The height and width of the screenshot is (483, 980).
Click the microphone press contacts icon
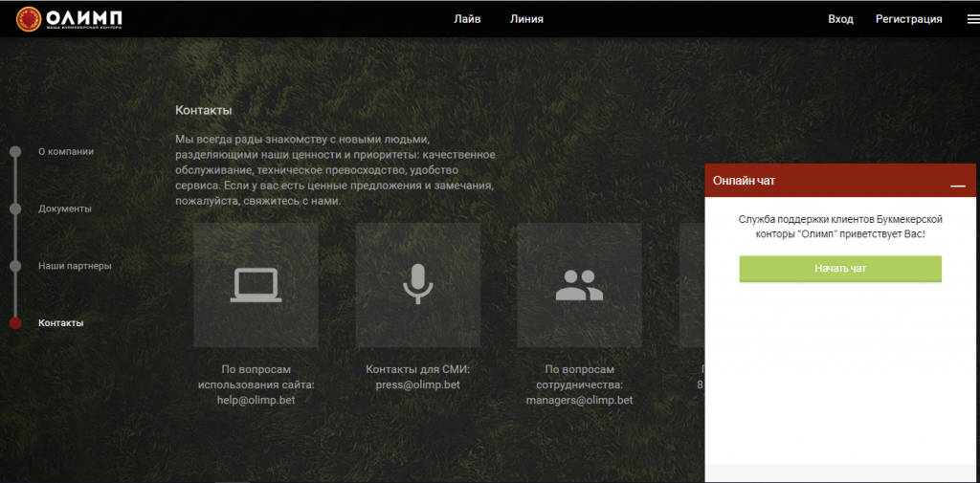[x=417, y=285]
